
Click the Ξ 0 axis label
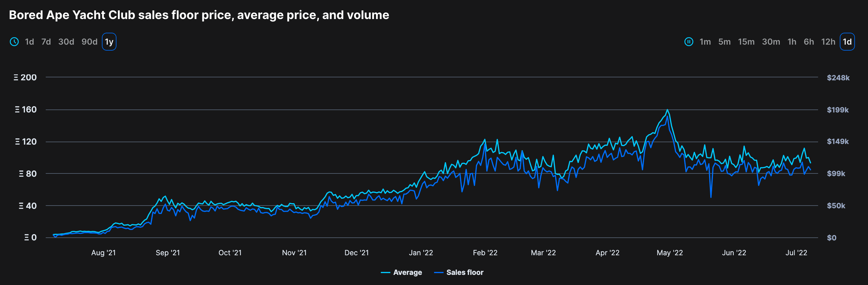[30, 237]
